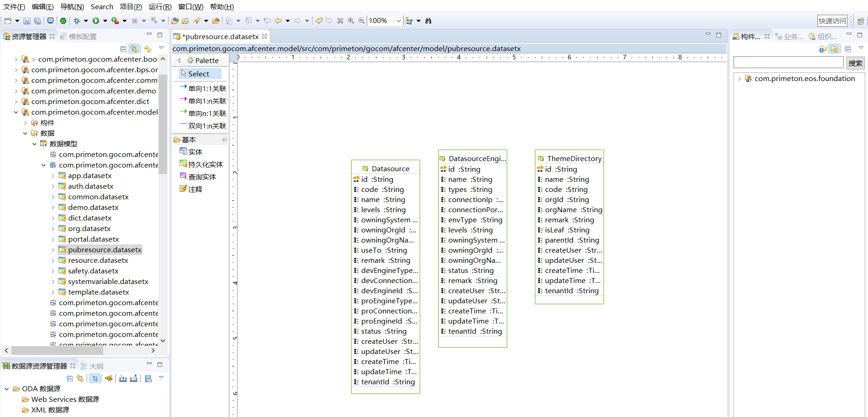Toggle link with editor in 资源管理器
Screen dimensions: 868x417
tap(134, 49)
